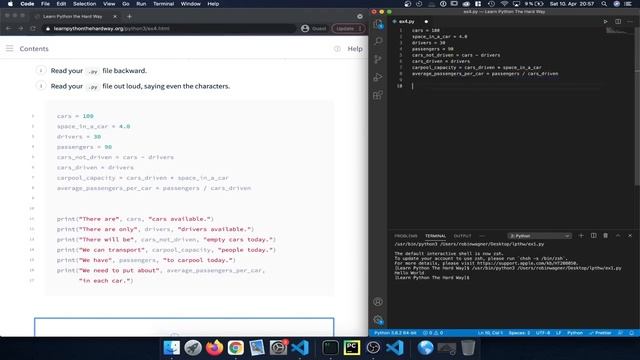The width and height of the screenshot is (640, 360).
Task: Open the Go menu in menu bar
Action: 126,4
